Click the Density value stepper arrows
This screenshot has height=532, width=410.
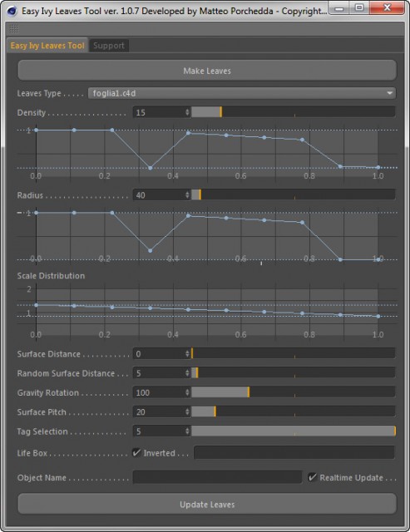tap(187, 112)
